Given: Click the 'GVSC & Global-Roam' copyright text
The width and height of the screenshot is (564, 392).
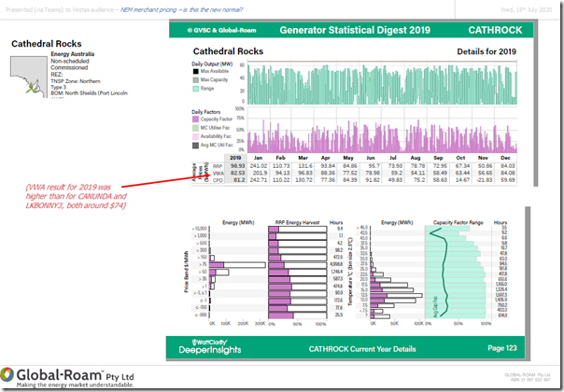Looking at the screenshot, I should tap(221, 30).
